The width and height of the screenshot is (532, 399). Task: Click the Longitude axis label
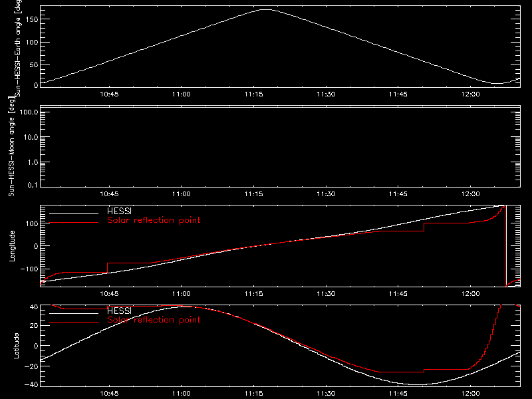12,246
